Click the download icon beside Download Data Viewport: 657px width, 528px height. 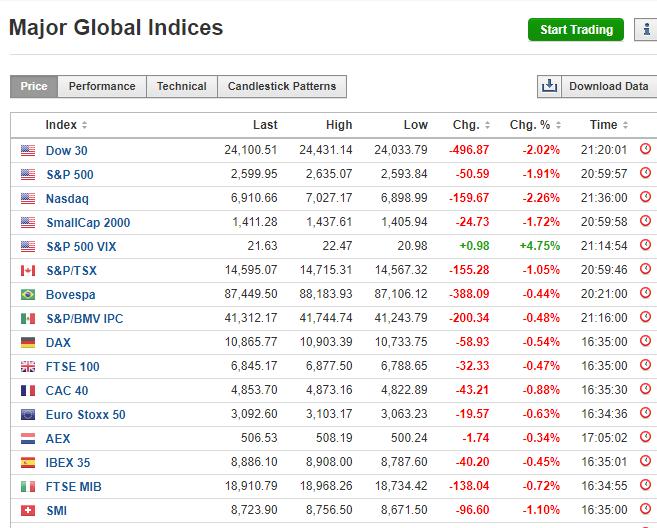click(549, 86)
